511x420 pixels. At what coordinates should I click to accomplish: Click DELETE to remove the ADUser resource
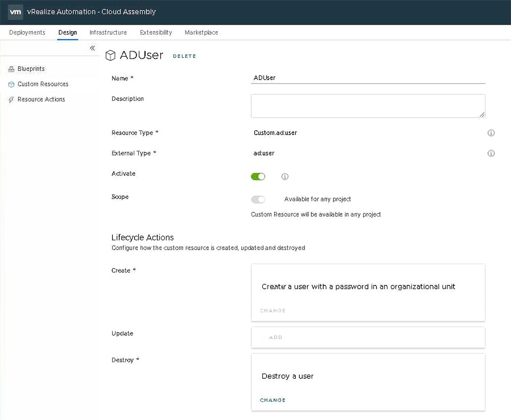(184, 56)
